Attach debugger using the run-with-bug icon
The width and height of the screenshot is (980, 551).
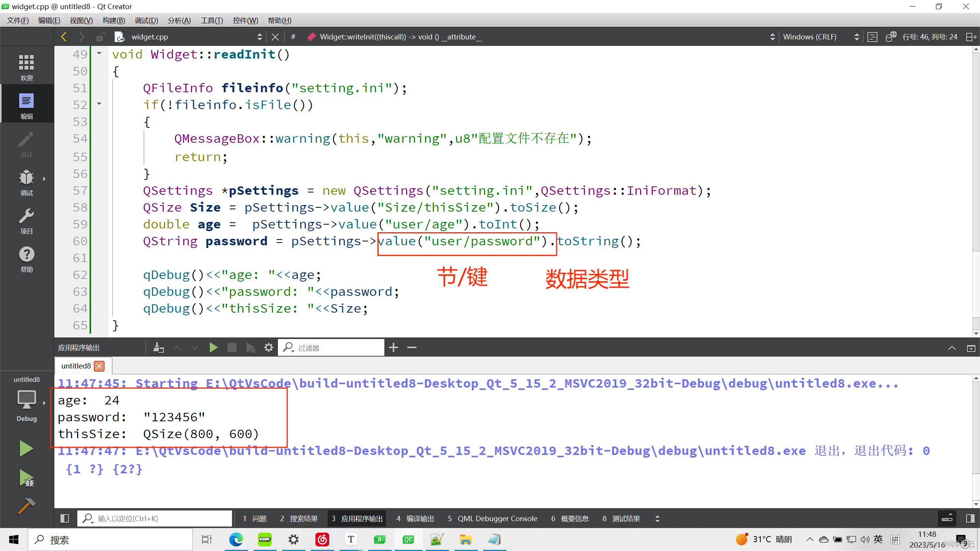[251, 347]
